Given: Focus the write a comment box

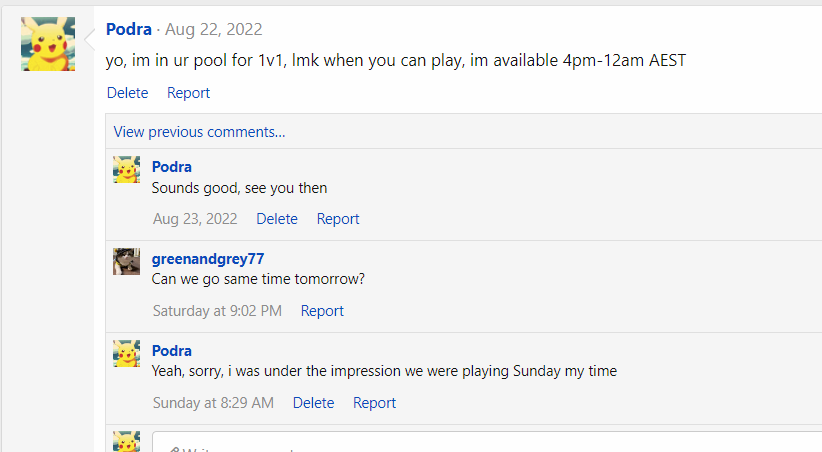Looking at the screenshot, I should [488, 443].
